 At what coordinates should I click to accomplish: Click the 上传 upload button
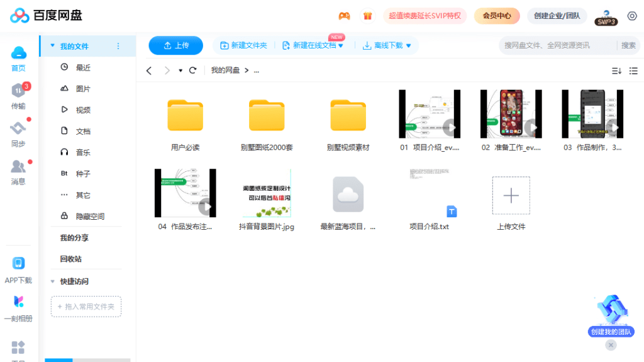176,45
